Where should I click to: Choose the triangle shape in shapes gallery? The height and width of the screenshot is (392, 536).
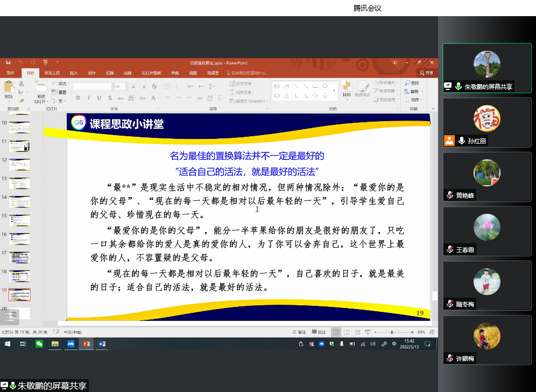pos(286,96)
